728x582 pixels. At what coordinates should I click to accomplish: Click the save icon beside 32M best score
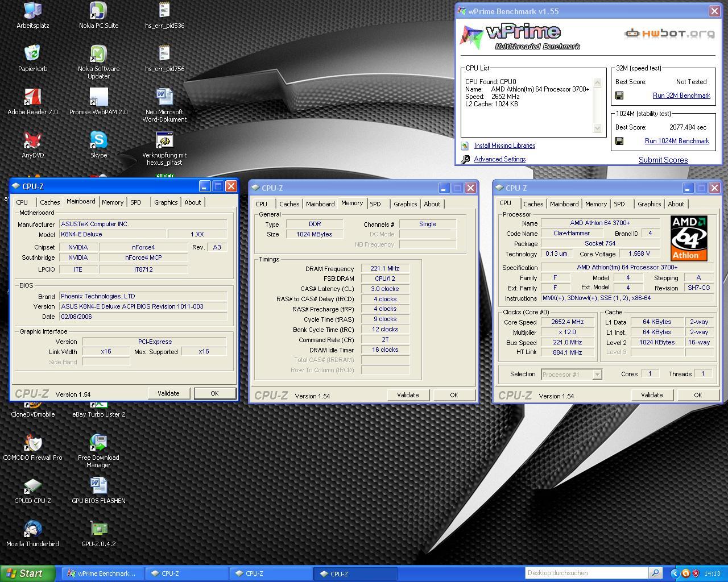[619, 95]
